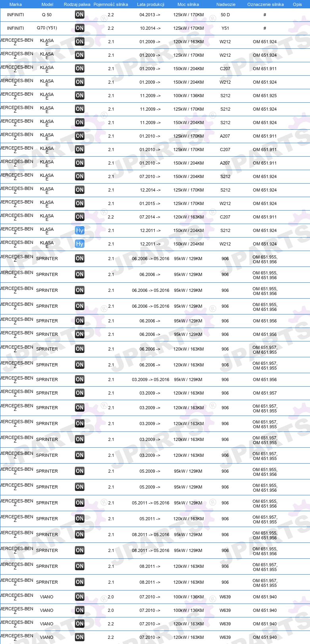Click ON badge in Sprinter 05.2011 120kW row
The height and width of the screenshot is (644, 310).
(x=80, y=519)
